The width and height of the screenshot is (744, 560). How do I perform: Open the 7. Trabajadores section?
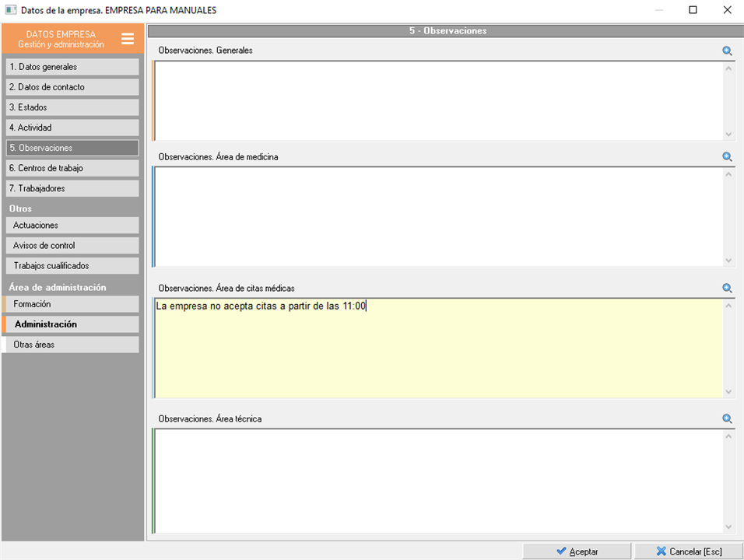tap(72, 188)
